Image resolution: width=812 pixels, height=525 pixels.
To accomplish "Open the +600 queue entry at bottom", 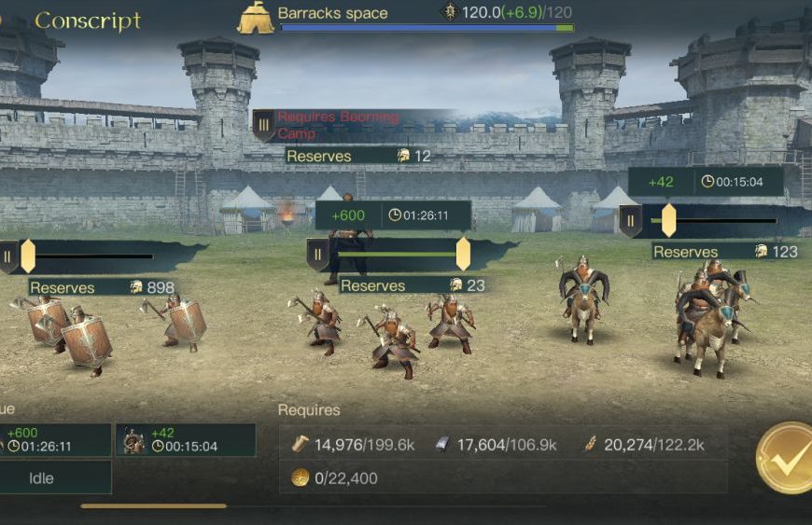I will 54,440.
